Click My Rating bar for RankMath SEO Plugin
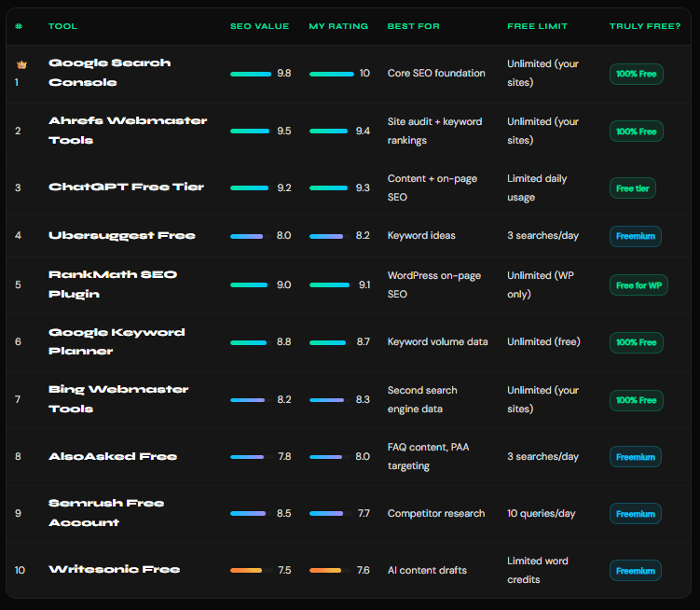The width and height of the screenshot is (700, 610). 329,284
